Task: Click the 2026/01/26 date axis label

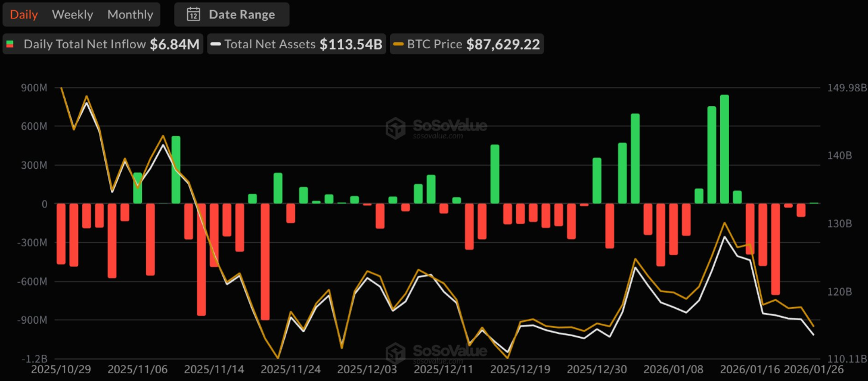Action: (x=807, y=370)
